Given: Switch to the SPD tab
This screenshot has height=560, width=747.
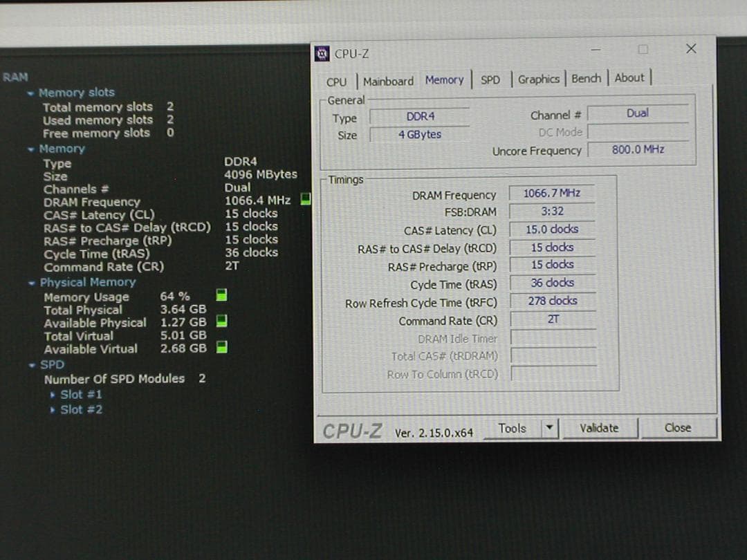Looking at the screenshot, I should click(x=491, y=80).
